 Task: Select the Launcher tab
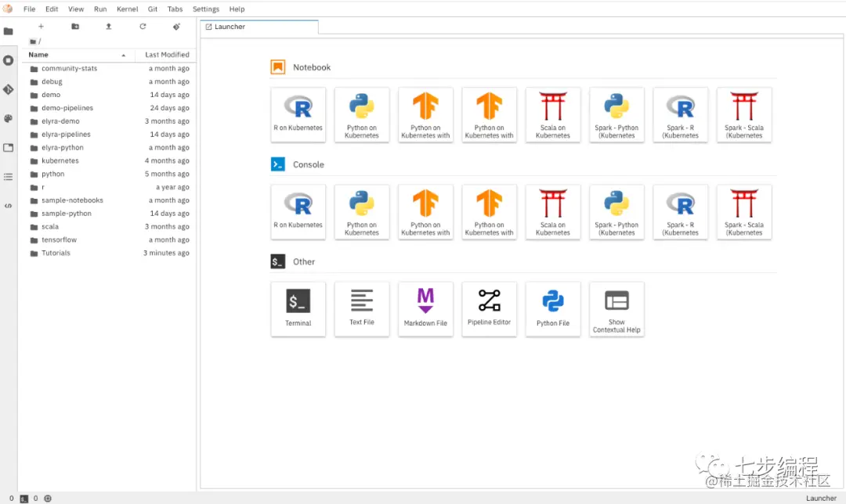(x=259, y=27)
